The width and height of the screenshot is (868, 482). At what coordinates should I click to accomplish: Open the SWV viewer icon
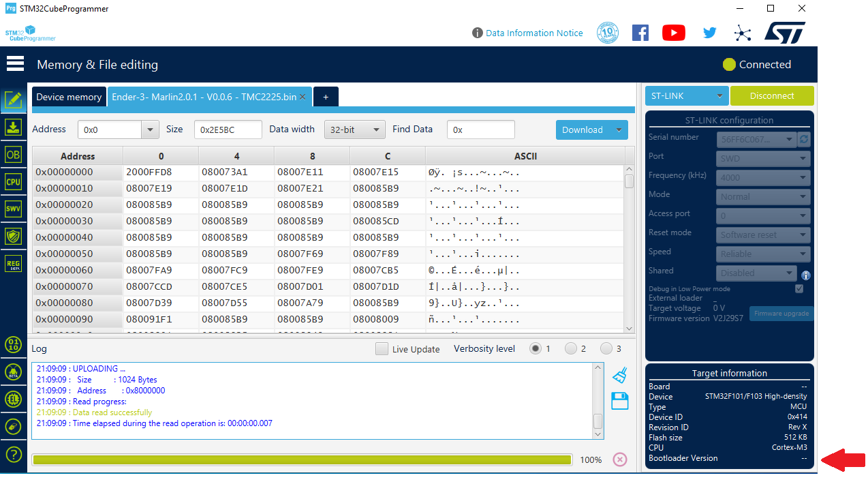pyautogui.click(x=14, y=209)
